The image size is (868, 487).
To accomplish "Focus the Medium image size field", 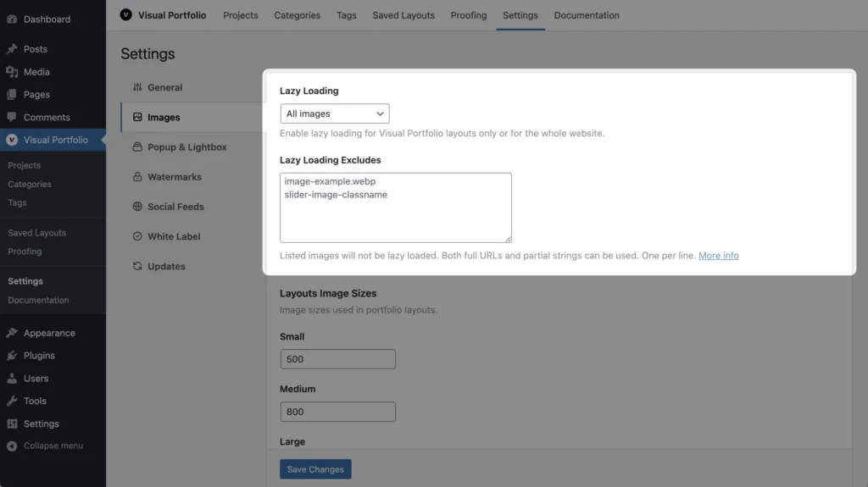I will point(337,412).
